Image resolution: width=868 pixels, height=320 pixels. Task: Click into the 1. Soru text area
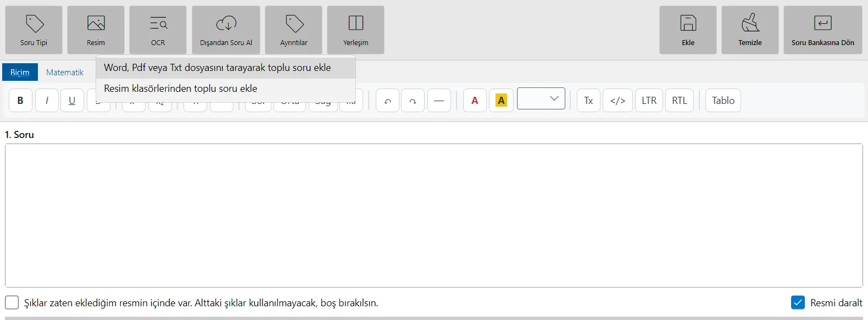pos(434,216)
